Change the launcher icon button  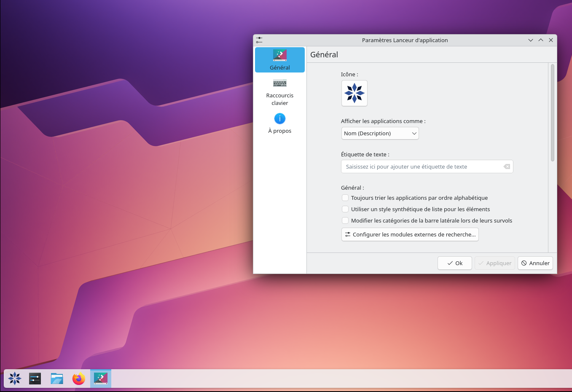(354, 93)
